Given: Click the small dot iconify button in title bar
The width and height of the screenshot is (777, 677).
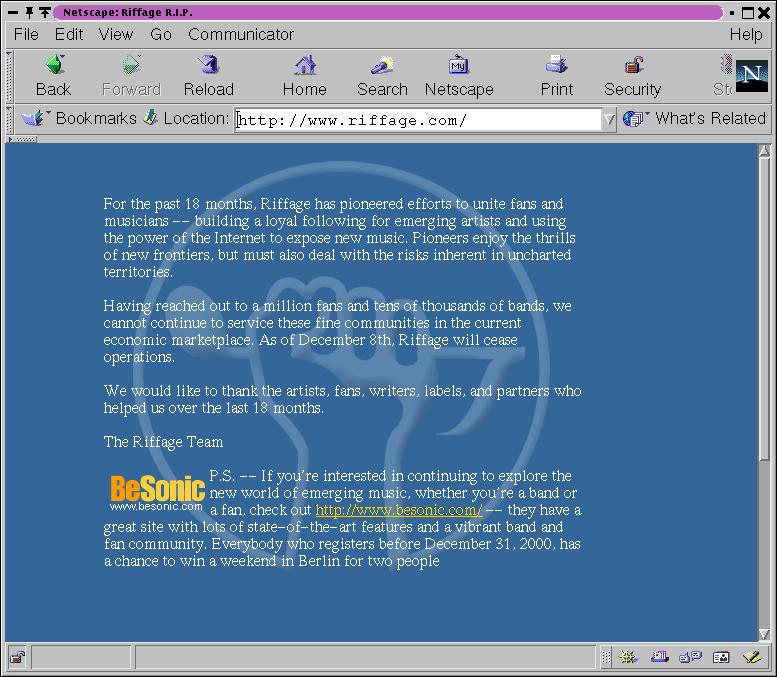Looking at the screenshot, I should 732,13.
